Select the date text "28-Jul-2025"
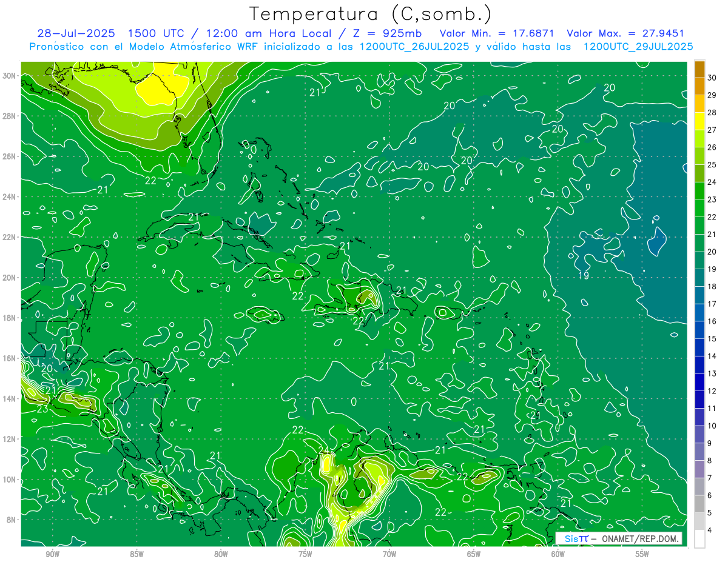This screenshot has height=562, width=728. (x=76, y=33)
